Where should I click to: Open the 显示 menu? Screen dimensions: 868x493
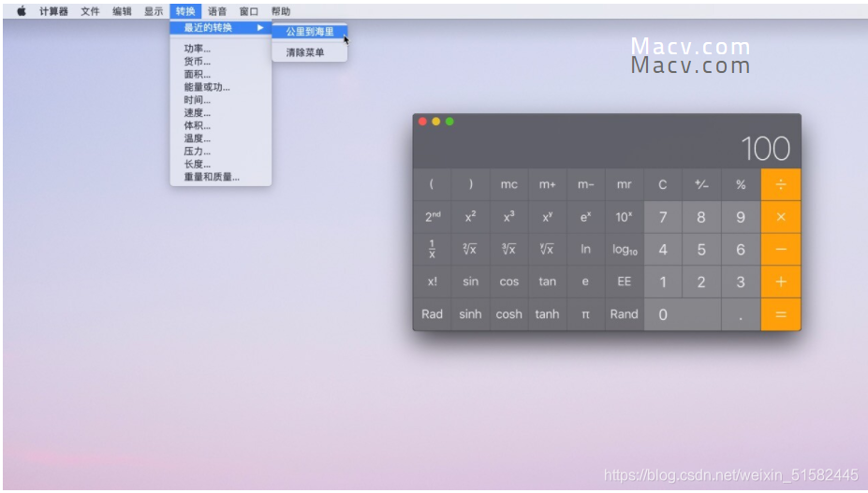point(154,11)
